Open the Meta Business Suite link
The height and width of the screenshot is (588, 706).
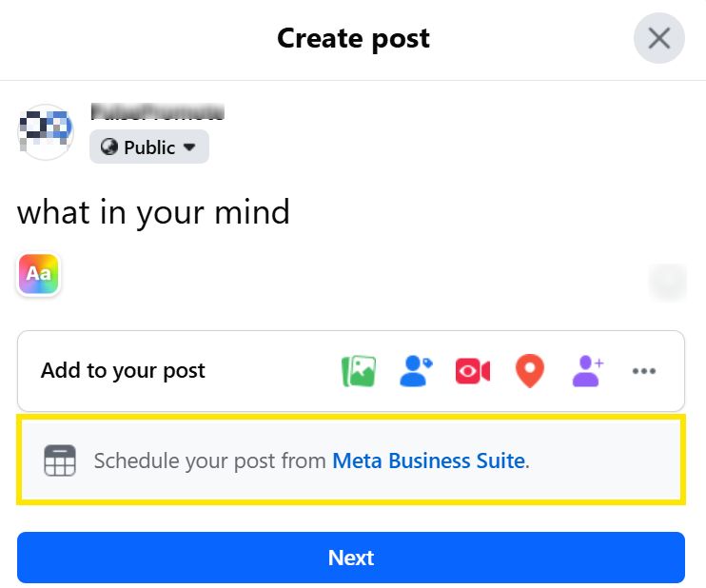point(428,461)
